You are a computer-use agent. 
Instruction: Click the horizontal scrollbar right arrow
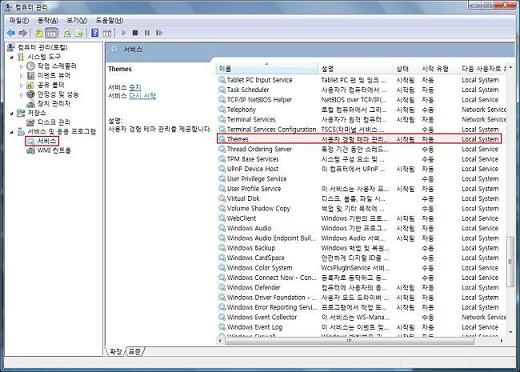click(502, 341)
